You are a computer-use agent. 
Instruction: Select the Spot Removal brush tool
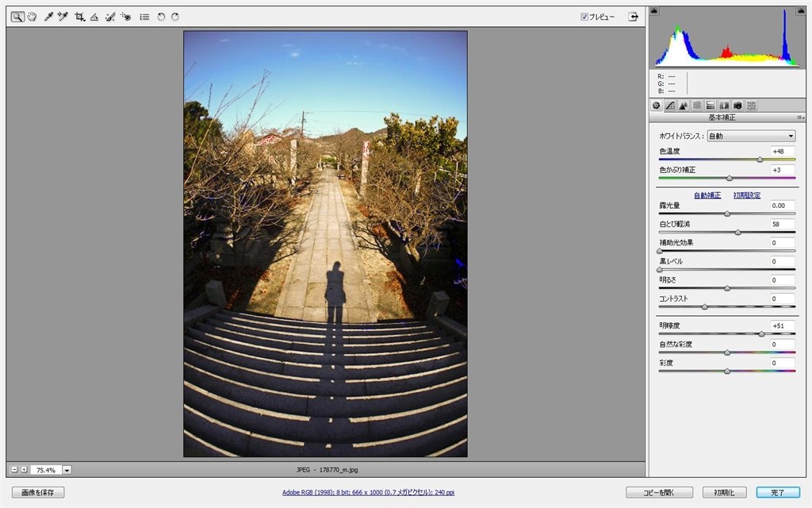109,17
